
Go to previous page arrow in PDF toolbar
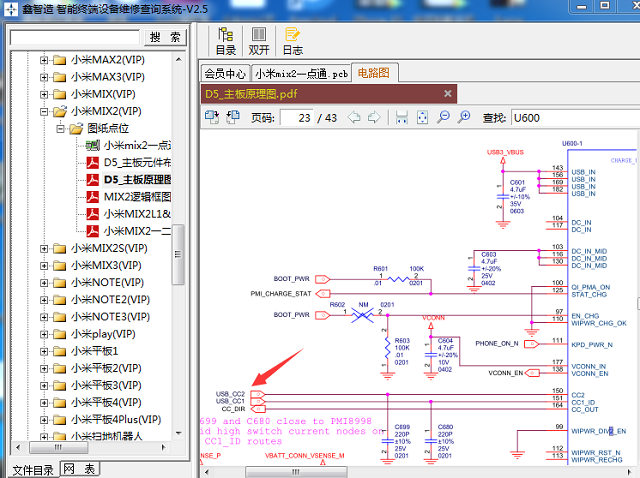coord(354,118)
